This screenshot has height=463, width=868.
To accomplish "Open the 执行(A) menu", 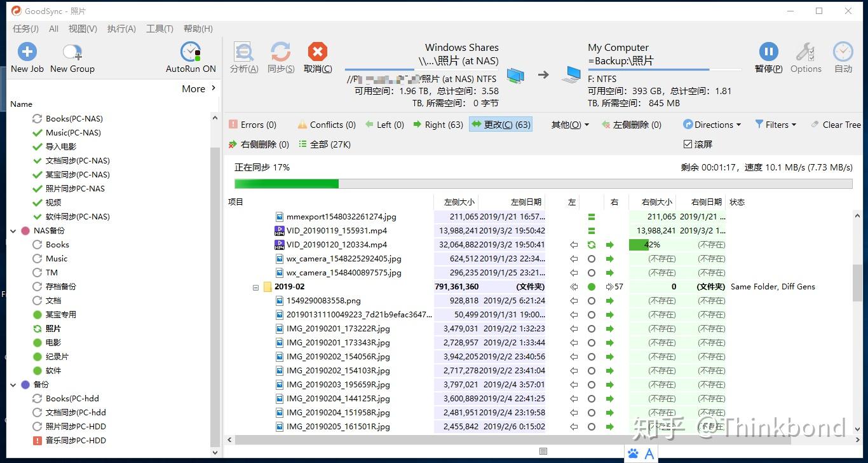I will point(121,29).
